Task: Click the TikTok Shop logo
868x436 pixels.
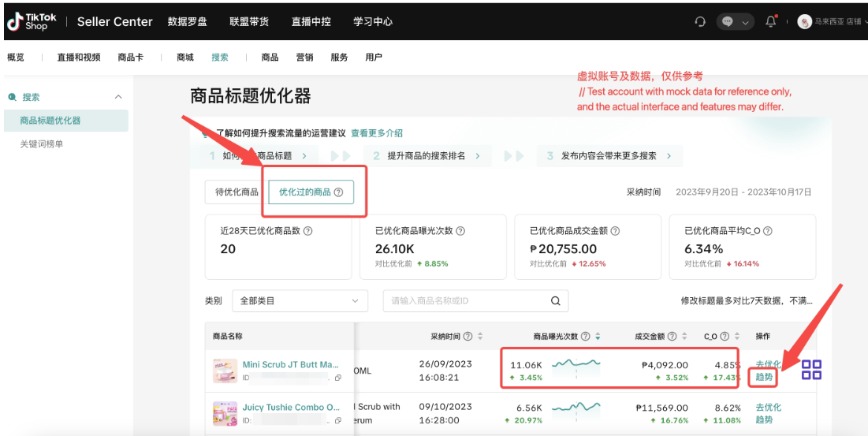Action: [32, 21]
